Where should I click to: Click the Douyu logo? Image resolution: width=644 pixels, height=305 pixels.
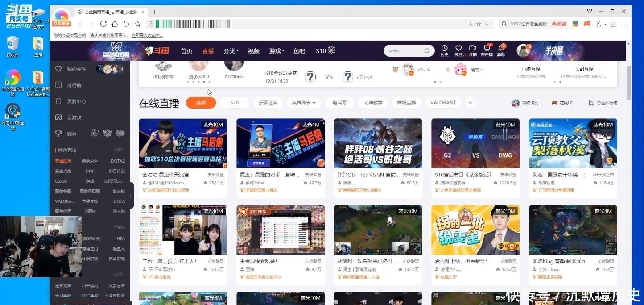click(157, 51)
